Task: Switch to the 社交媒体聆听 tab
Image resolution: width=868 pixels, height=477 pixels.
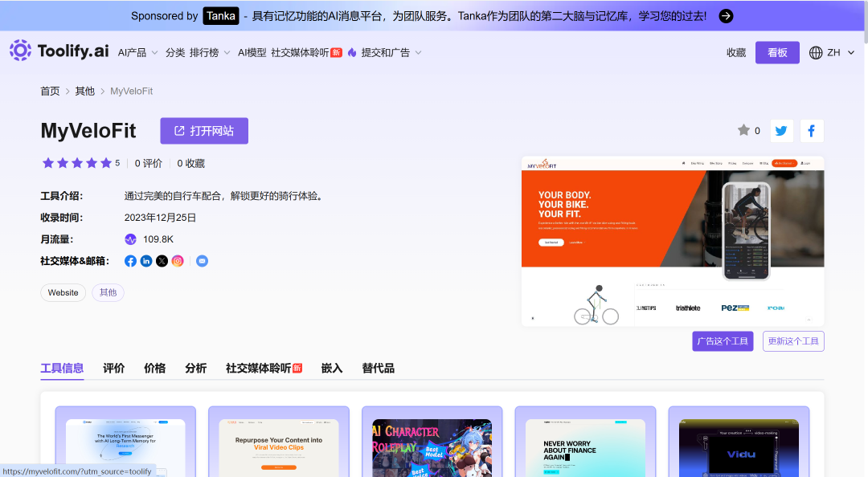Action: (264, 369)
